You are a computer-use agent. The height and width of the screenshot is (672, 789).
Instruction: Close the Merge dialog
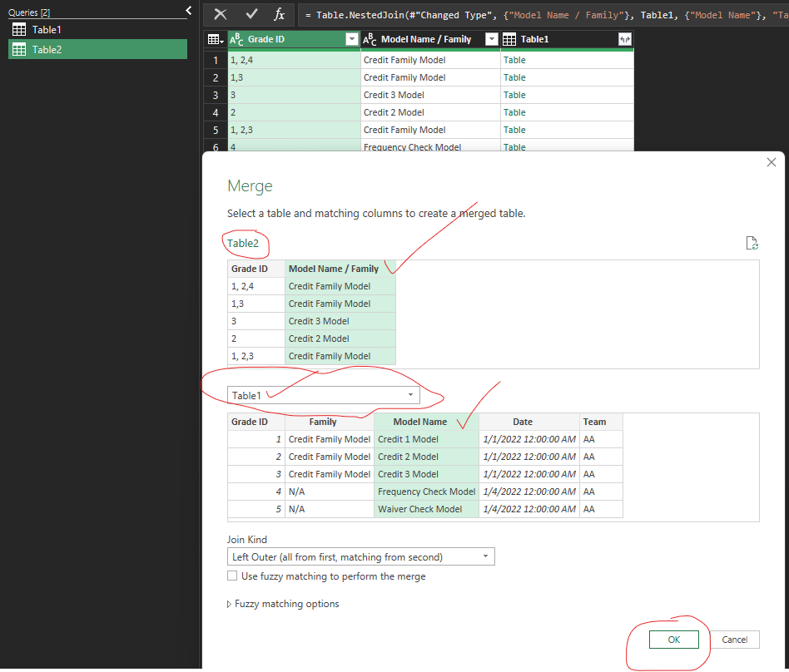(x=771, y=162)
